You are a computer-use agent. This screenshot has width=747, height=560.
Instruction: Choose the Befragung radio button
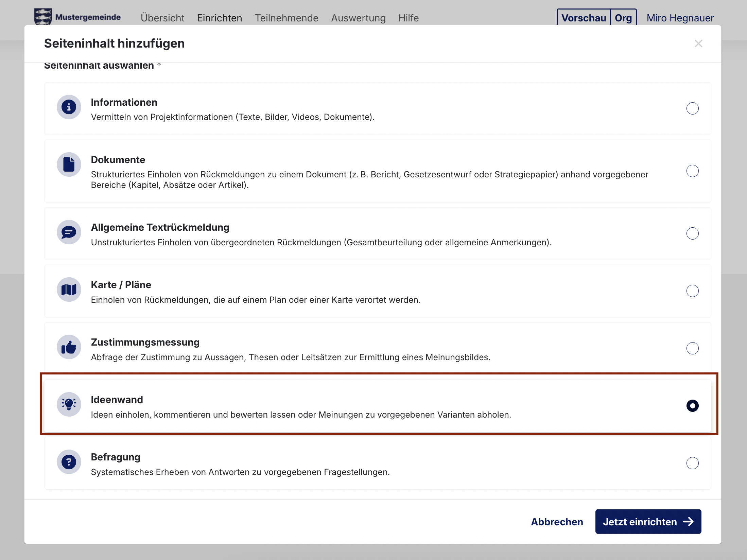692,463
